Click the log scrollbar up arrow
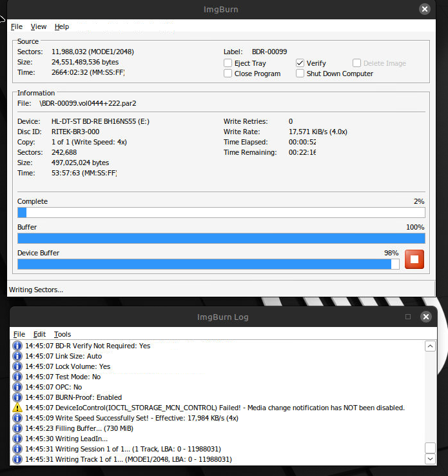This screenshot has width=448, height=476. pos(430,346)
